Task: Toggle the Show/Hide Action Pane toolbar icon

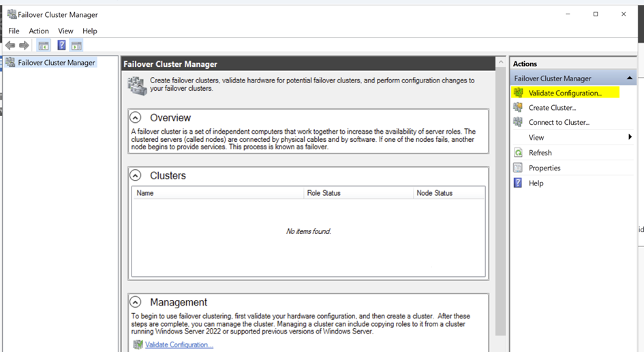Action: pos(76,45)
